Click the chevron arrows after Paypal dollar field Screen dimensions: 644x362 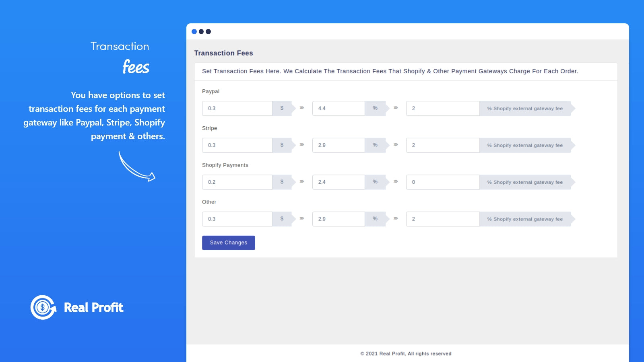[301, 108]
